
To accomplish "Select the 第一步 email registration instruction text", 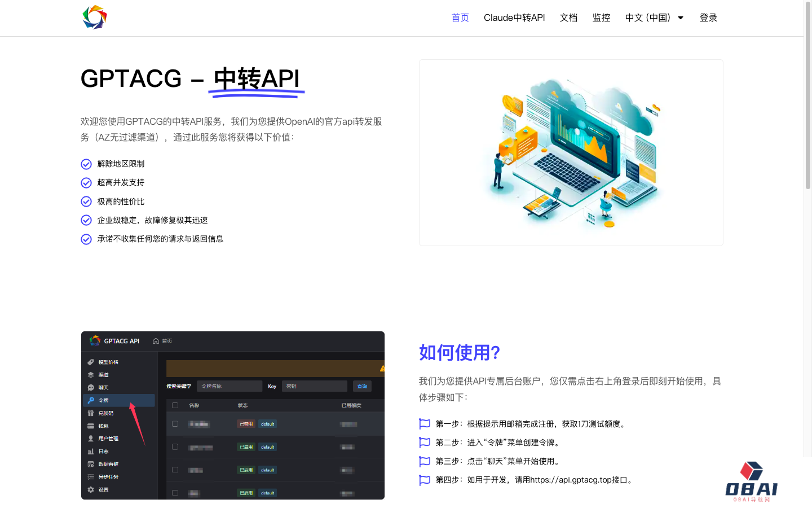I will click(532, 424).
